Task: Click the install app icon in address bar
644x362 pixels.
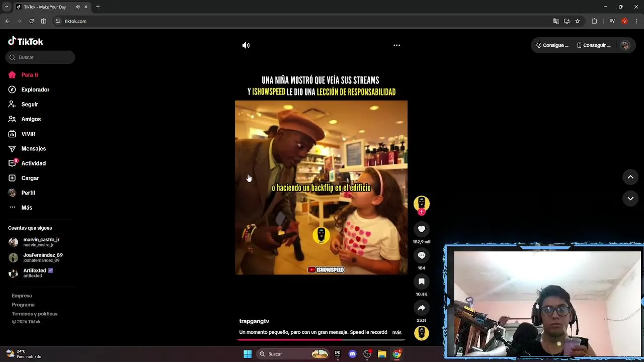Action: (x=567, y=21)
